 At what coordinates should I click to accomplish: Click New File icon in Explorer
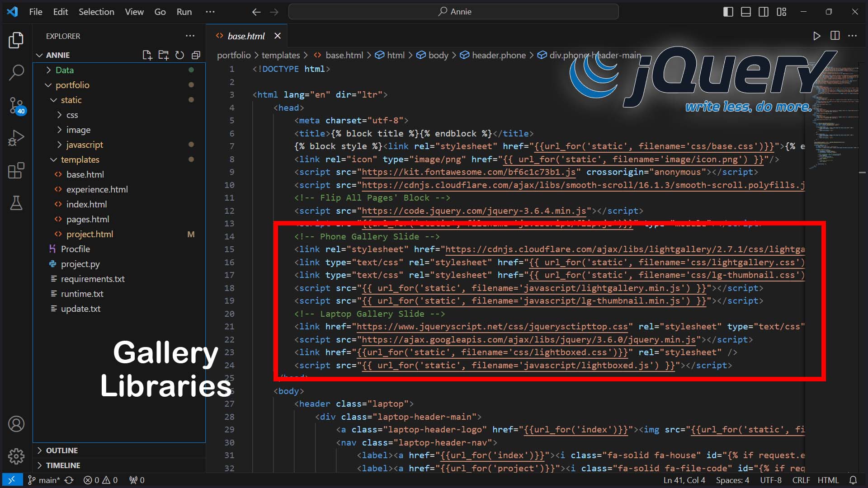147,55
